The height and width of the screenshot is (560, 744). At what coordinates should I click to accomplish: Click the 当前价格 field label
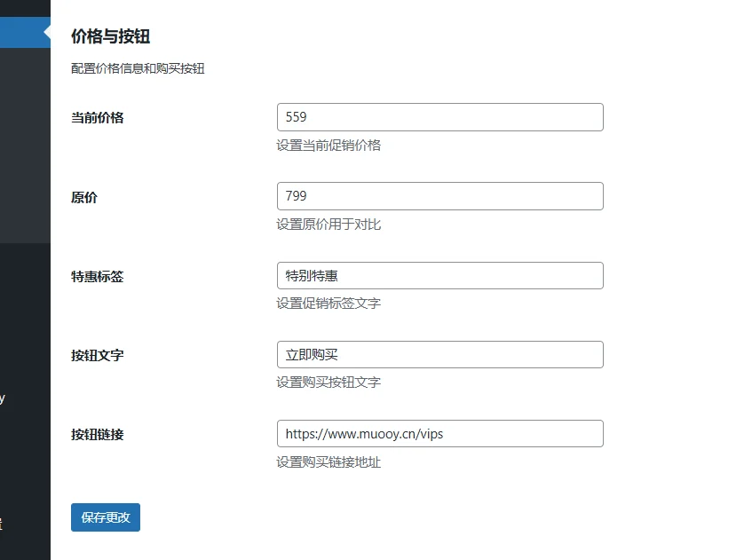pyautogui.click(x=97, y=117)
